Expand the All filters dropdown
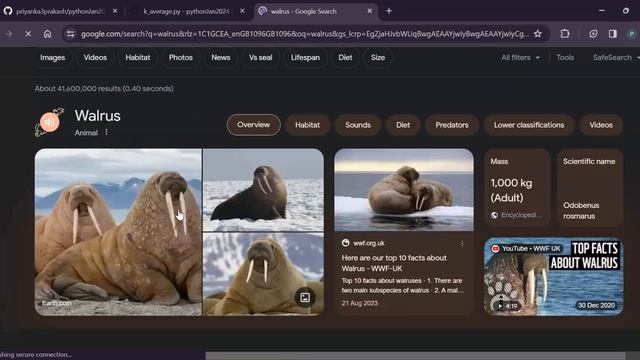Viewport: 640px width, 360px height. [520, 58]
